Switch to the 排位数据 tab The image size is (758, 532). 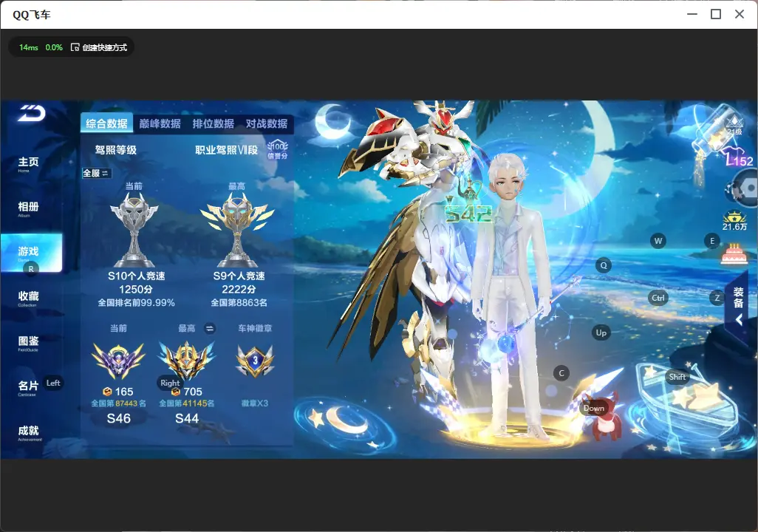point(214,124)
